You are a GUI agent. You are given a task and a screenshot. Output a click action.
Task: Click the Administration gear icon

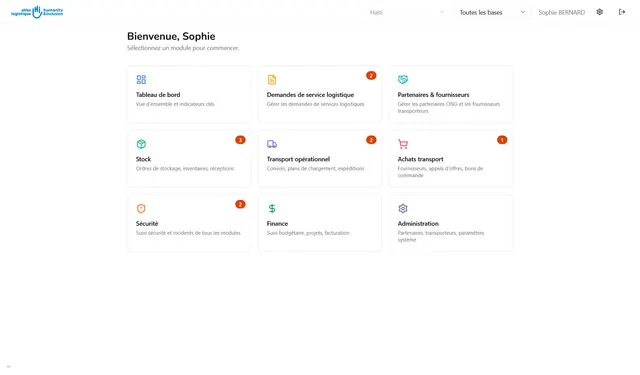pyautogui.click(x=403, y=208)
